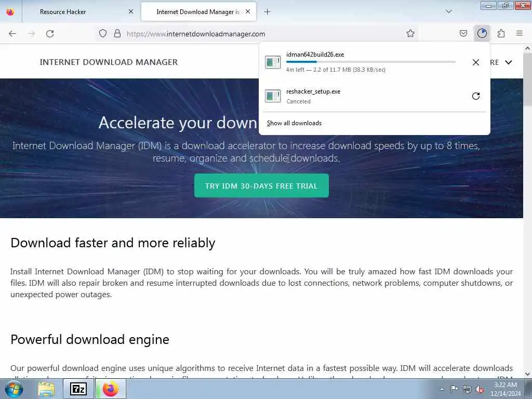
Task: Click the reshacker_setup.exe file icon
Action: pos(273,96)
